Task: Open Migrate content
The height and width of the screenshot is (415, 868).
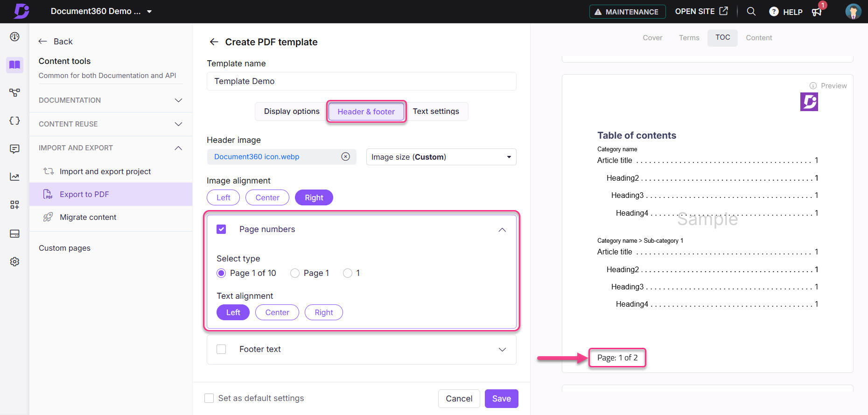Action: (x=88, y=217)
